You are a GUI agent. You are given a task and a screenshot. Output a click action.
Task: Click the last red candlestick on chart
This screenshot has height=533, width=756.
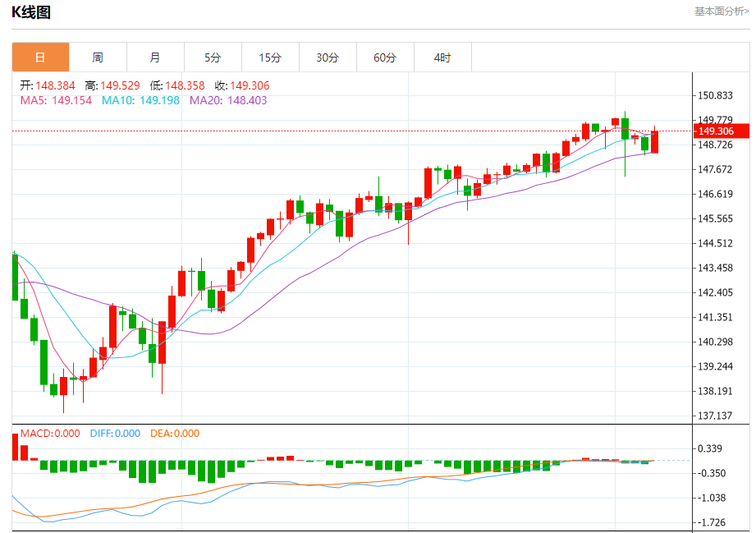(x=655, y=141)
